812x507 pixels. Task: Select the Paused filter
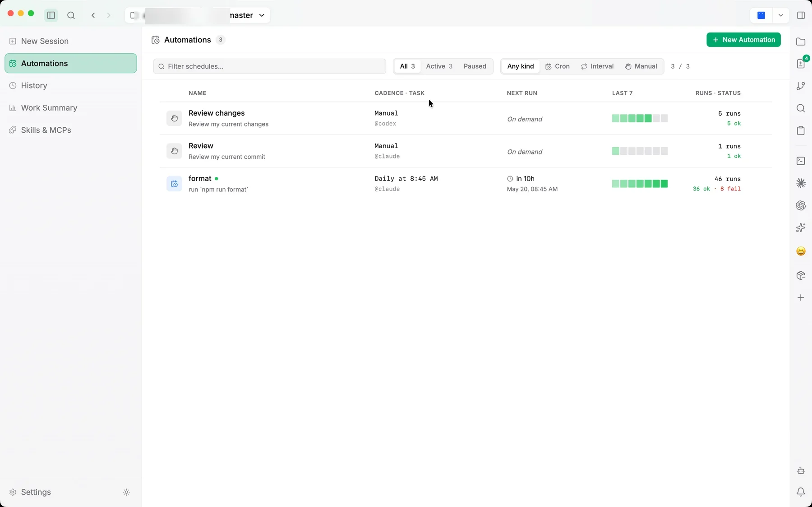tap(475, 66)
